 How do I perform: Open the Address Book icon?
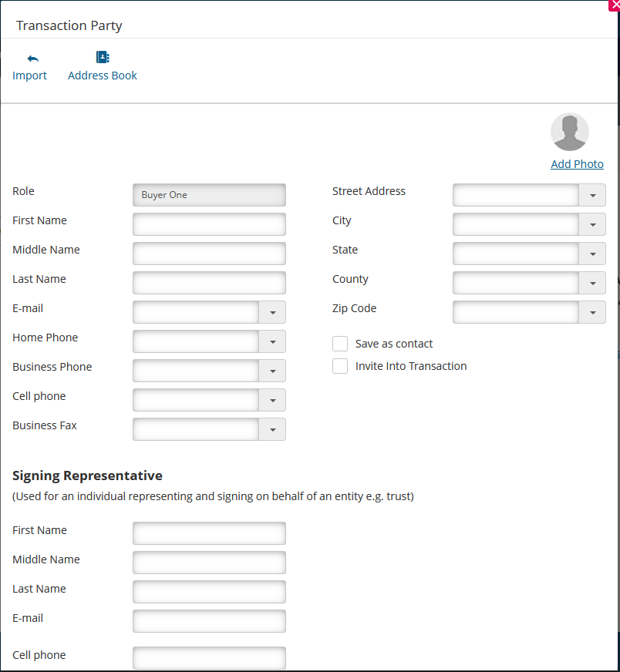(x=103, y=57)
